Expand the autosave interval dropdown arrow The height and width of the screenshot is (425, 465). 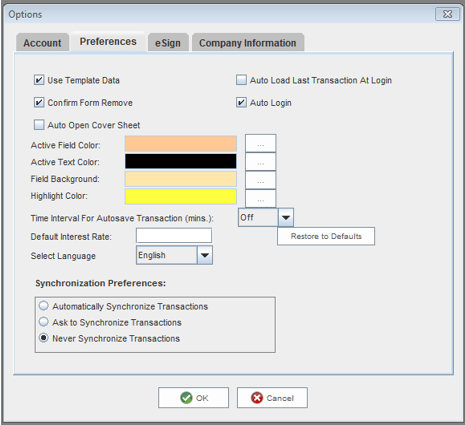[286, 218]
